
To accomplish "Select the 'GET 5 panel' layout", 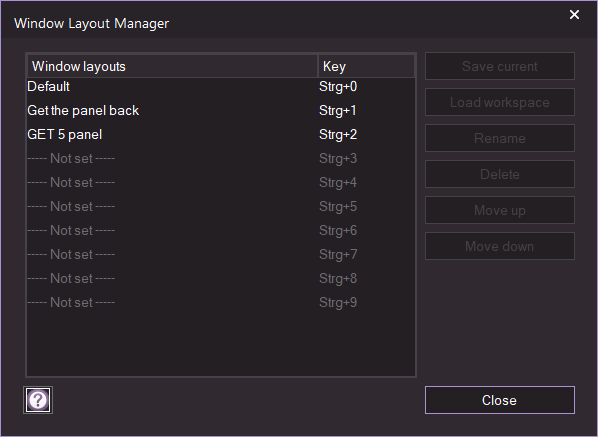I will (221, 135).
